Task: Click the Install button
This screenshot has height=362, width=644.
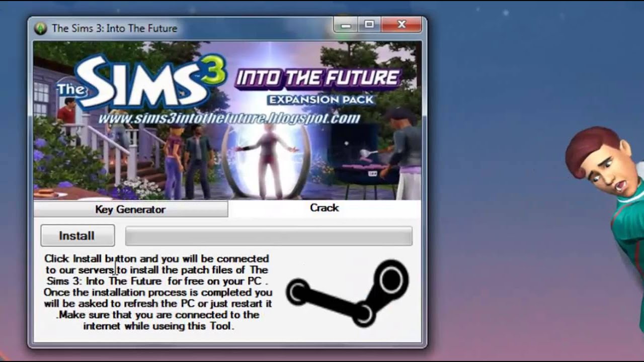Action: click(x=77, y=236)
